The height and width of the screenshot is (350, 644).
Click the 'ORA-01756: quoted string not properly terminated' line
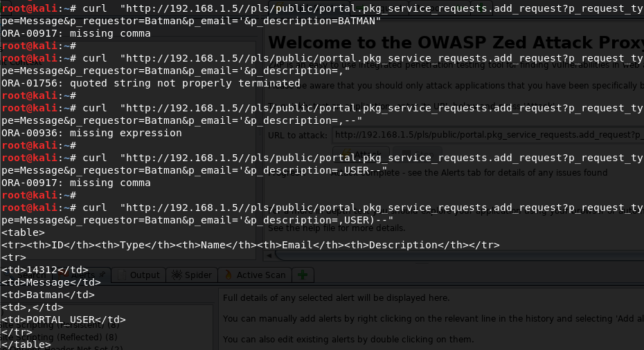pos(151,83)
